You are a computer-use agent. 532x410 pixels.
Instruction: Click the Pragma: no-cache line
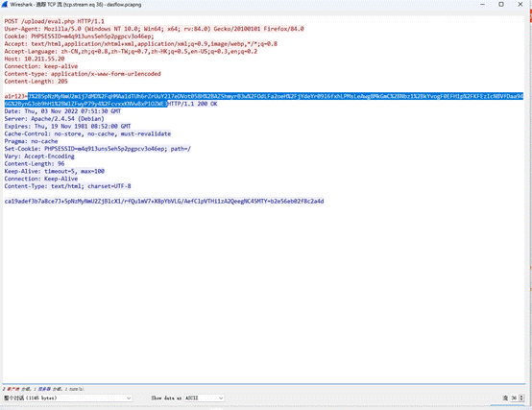click(x=31, y=141)
